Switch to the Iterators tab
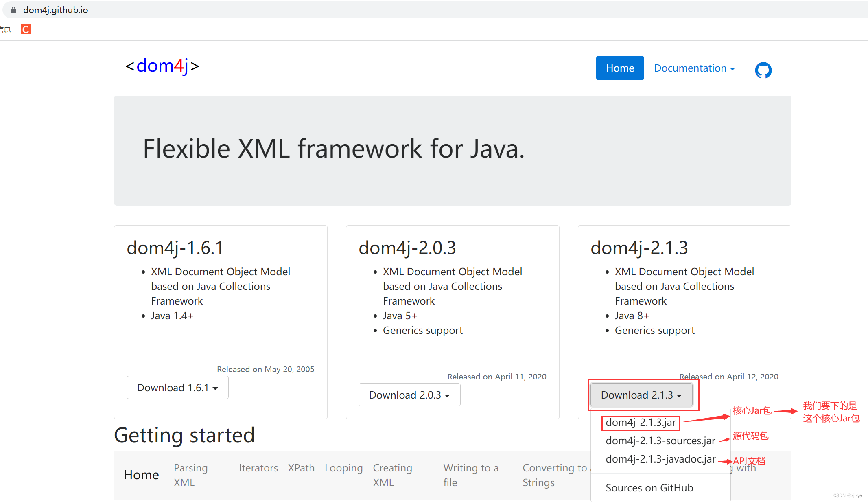This screenshot has height=502, width=868. click(x=258, y=468)
